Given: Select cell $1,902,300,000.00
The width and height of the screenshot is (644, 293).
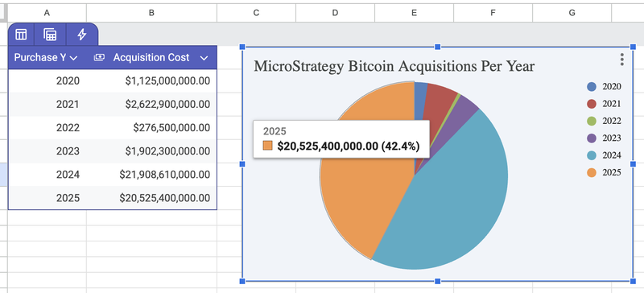Looking at the screenshot, I should tap(151, 151).
